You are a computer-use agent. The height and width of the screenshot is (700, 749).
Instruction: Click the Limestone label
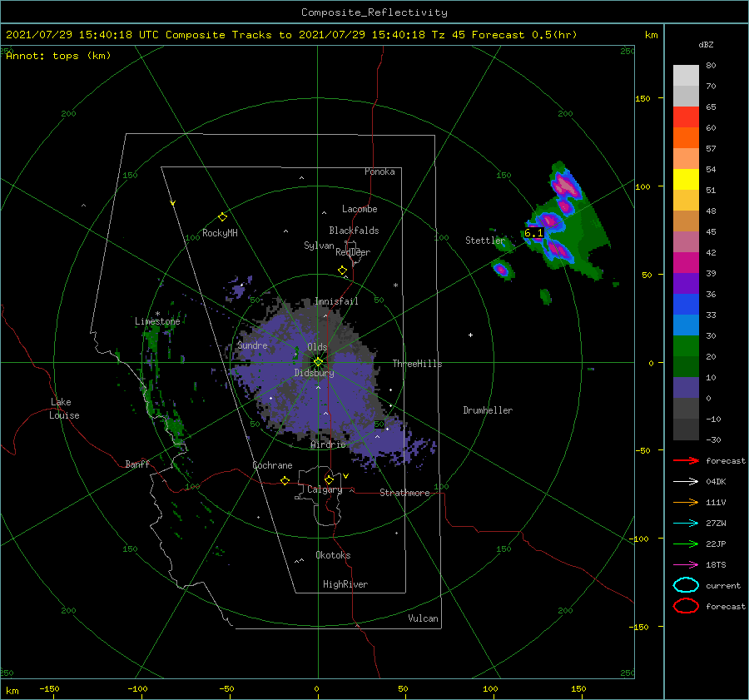pyautogui.click(x=157, y=321)
